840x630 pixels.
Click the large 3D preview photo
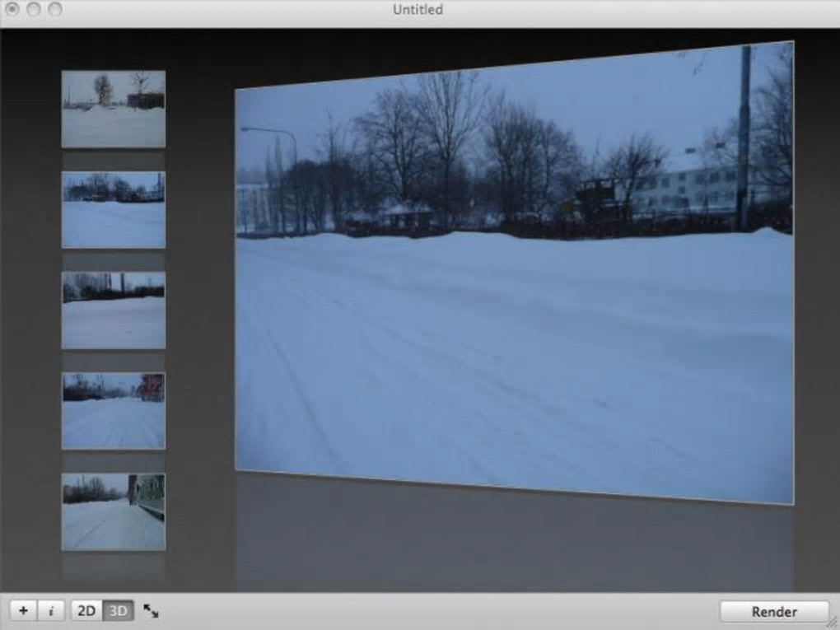[514, 273]
